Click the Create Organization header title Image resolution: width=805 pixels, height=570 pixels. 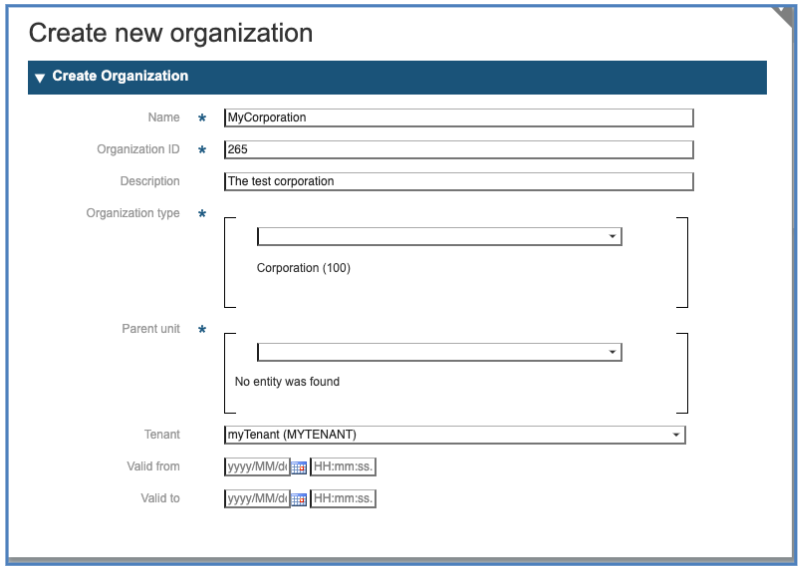(x=120, y=76)
